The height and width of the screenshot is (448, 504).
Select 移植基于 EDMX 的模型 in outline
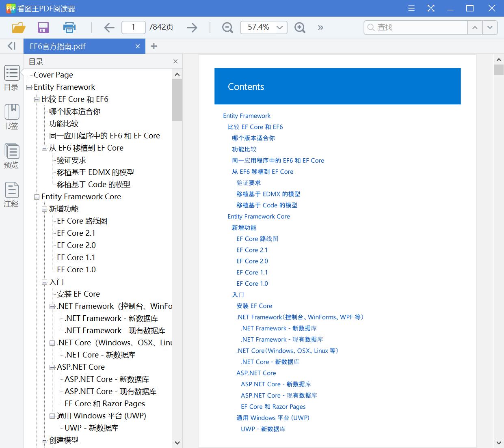[95, 172]
